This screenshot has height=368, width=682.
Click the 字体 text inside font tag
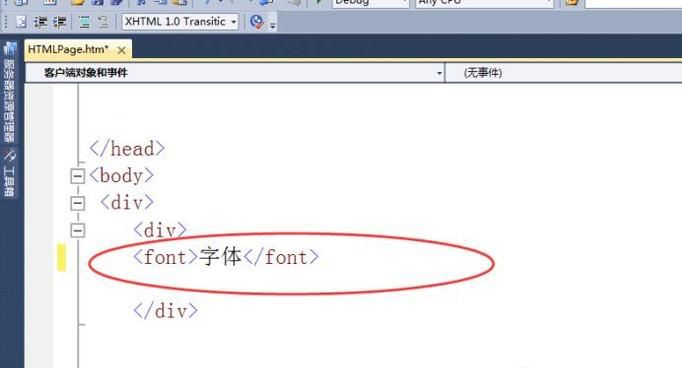221,257
